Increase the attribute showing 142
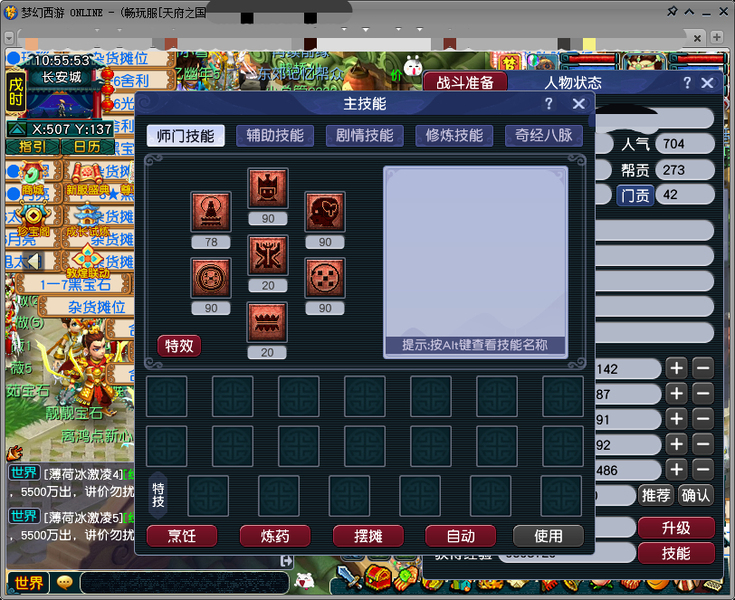The height and width of the screenshot is (600, 735). 676,368
